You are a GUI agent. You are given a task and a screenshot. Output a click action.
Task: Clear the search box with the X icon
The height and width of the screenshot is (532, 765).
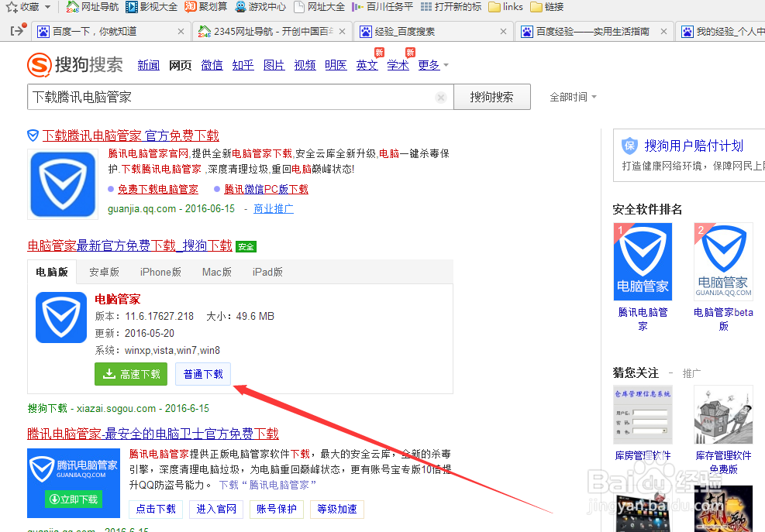[441, 98]
